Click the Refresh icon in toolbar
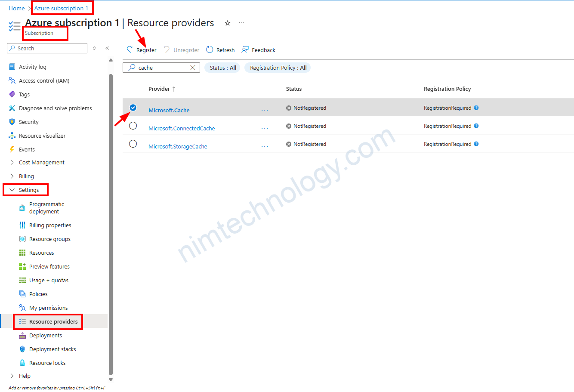The height and width of the screenshot is (392, 574). [x=210, y=50]
